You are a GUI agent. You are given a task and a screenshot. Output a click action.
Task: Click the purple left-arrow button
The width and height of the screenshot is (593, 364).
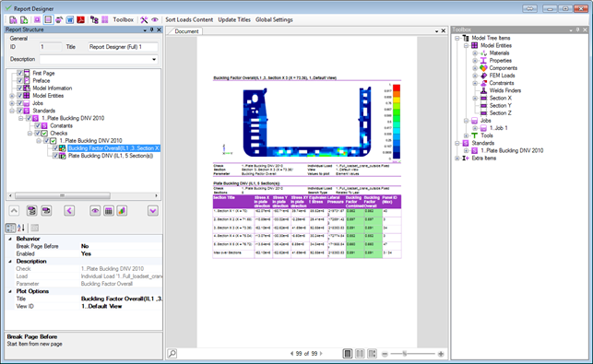click(69, 210)
